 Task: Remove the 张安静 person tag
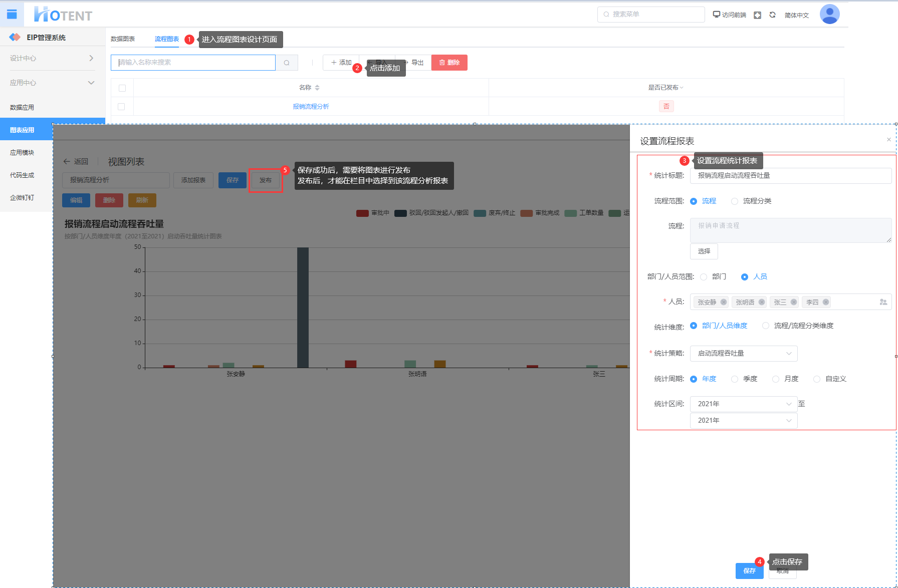tap(724, 302)
